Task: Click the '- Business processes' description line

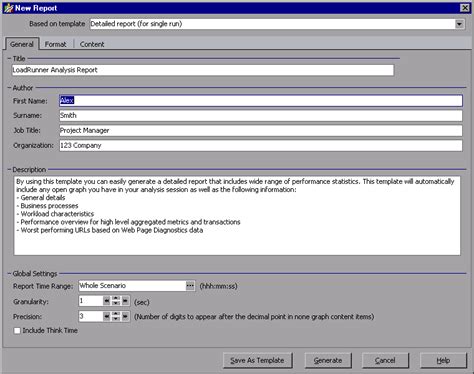Action: [47, 206]
